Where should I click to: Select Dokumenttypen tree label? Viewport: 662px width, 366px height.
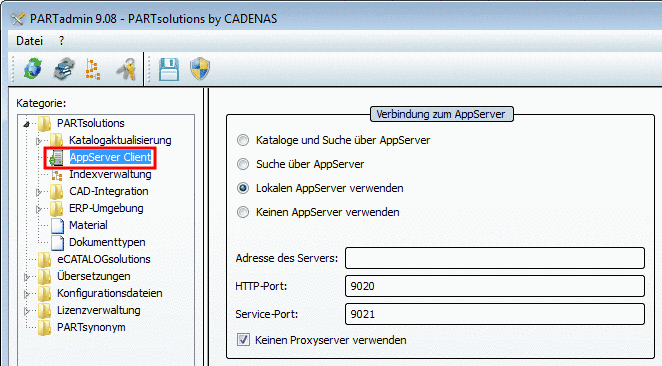tap(107, 242)
